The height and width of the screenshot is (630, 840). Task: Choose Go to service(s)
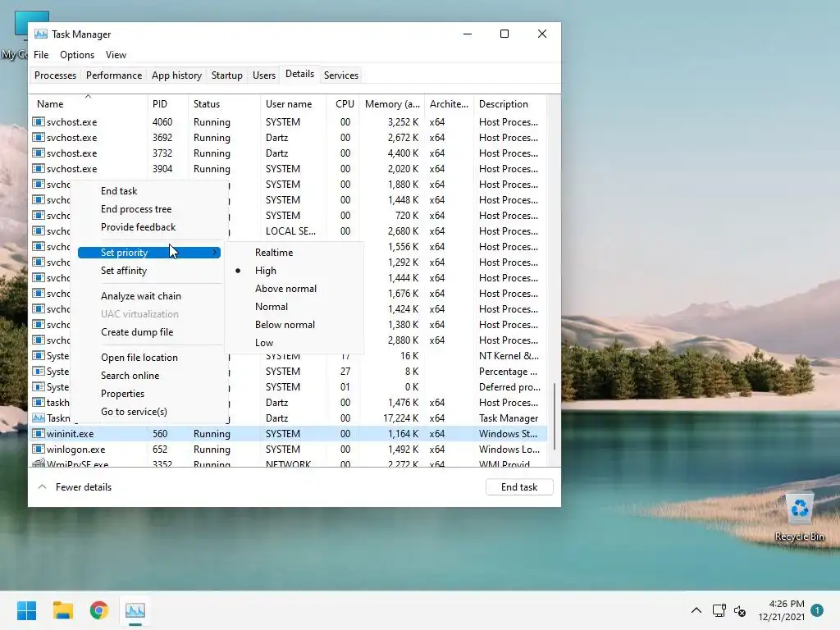click(134, 412)
